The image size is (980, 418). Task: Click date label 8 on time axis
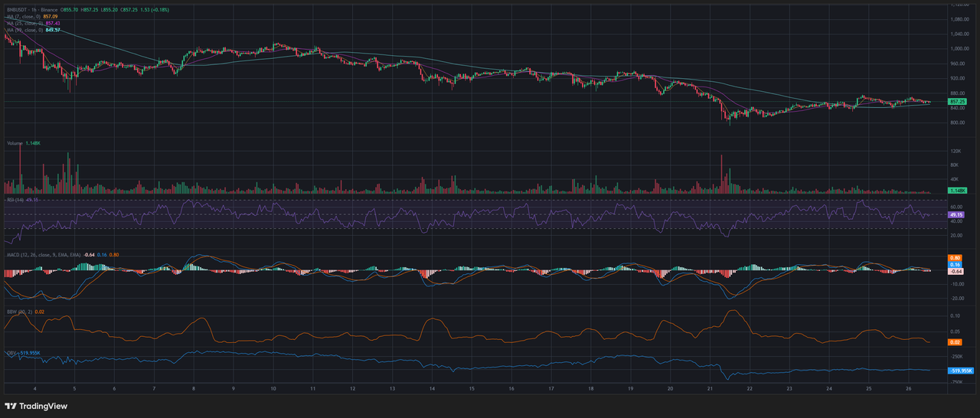[x=194, y=389]
